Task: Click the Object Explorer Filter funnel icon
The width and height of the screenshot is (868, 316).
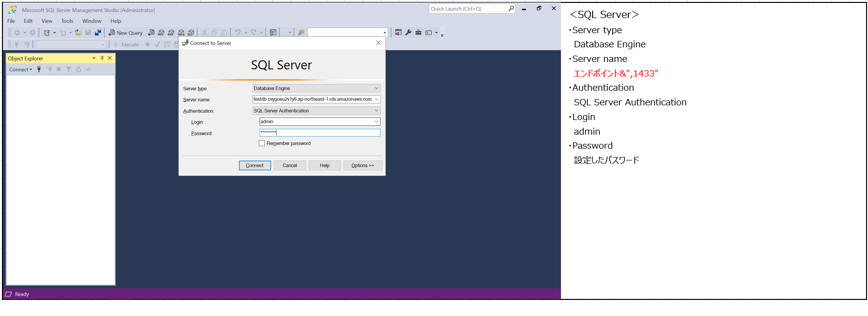Action: 69,69
